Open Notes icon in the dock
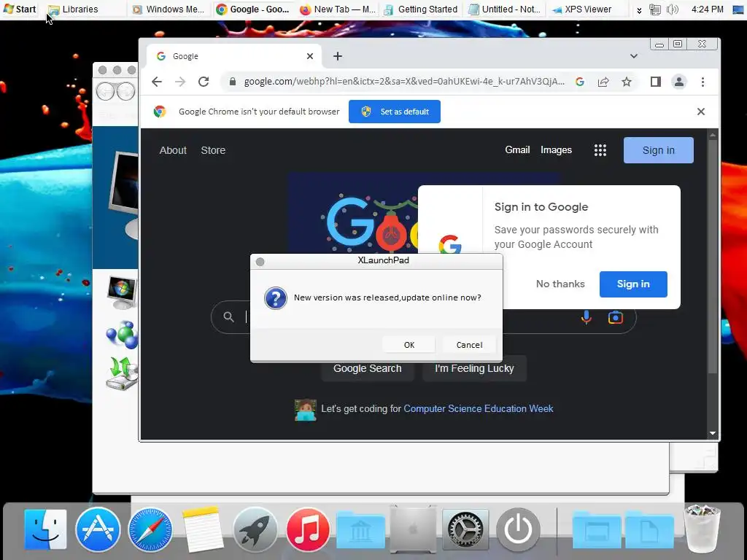 coord(203,529)
